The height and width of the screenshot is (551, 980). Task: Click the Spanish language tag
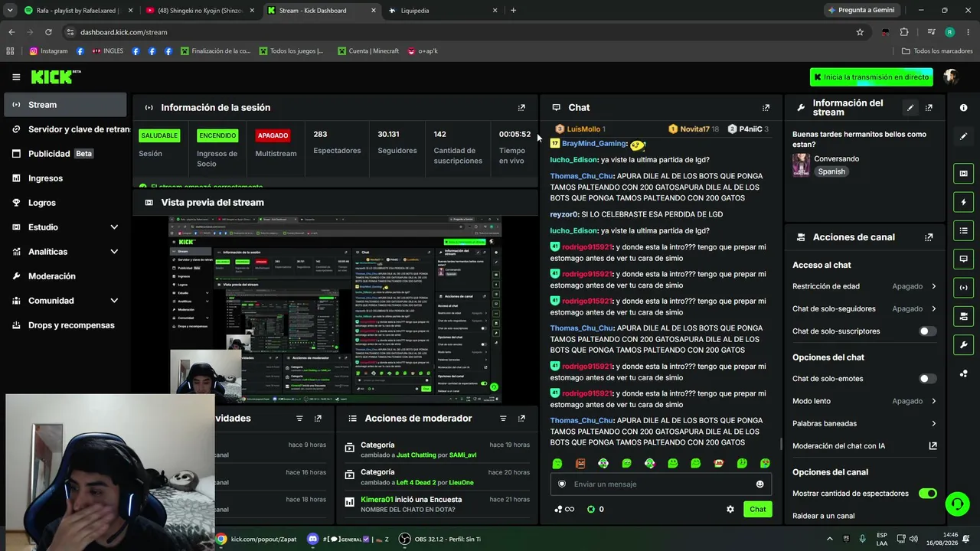(831, 171)
